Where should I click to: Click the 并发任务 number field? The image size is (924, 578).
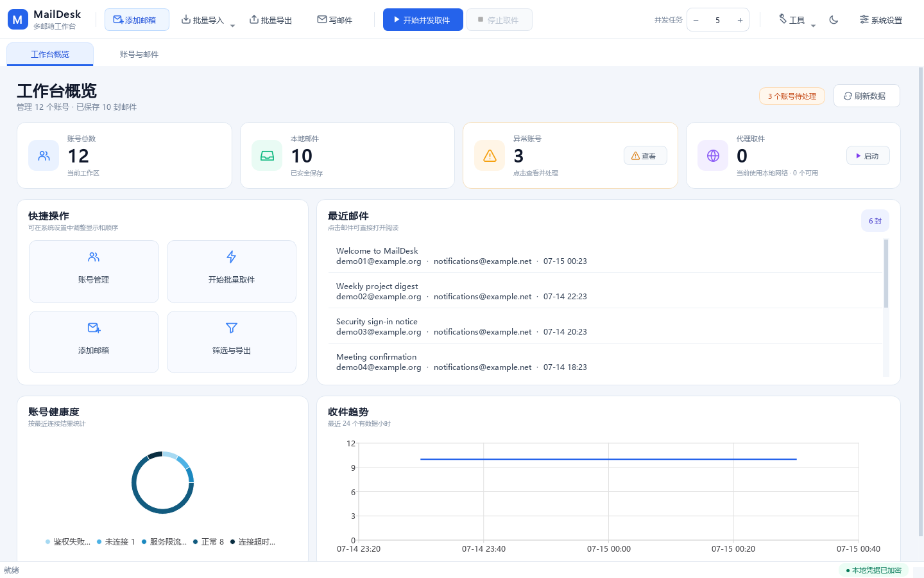[x=718, y=20]
